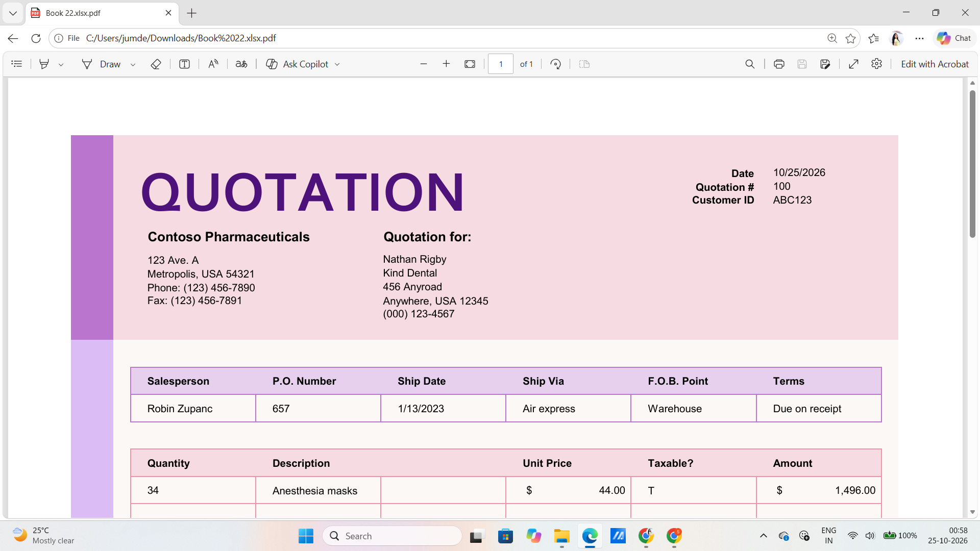This screenshot has width=980, height=551.
Task: Activate the Draw tool
Action: [x=101, y=64]
